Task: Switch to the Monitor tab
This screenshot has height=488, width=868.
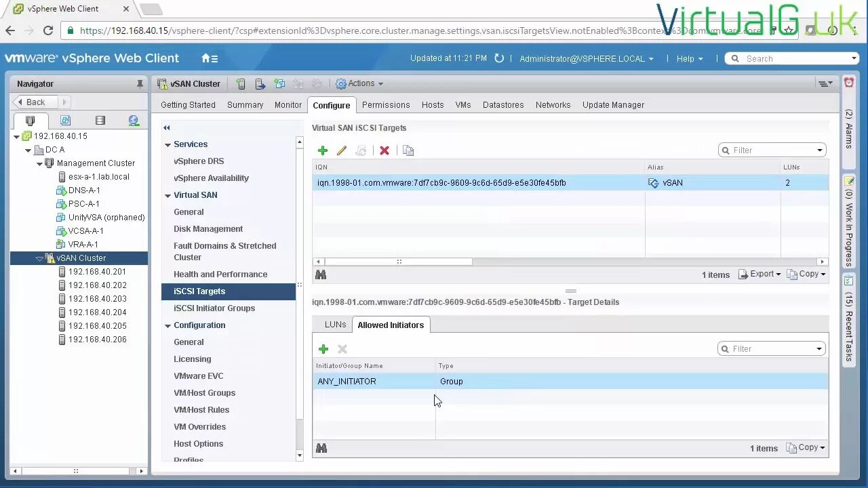Action: tap(288, 105)
